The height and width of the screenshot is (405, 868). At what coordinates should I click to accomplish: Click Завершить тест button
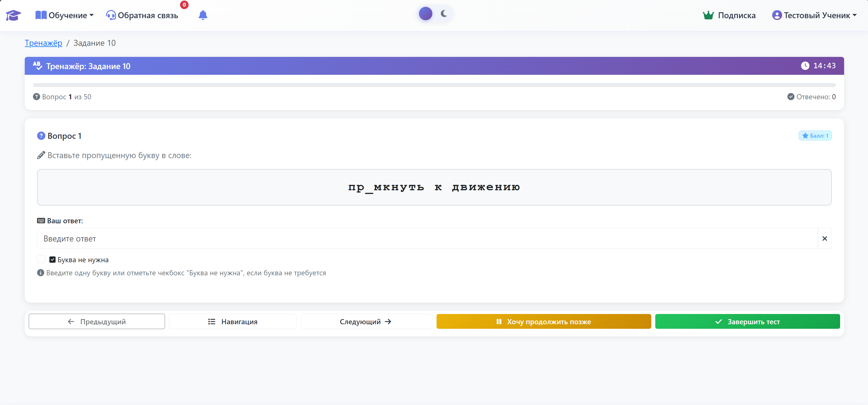coord(747,321)
